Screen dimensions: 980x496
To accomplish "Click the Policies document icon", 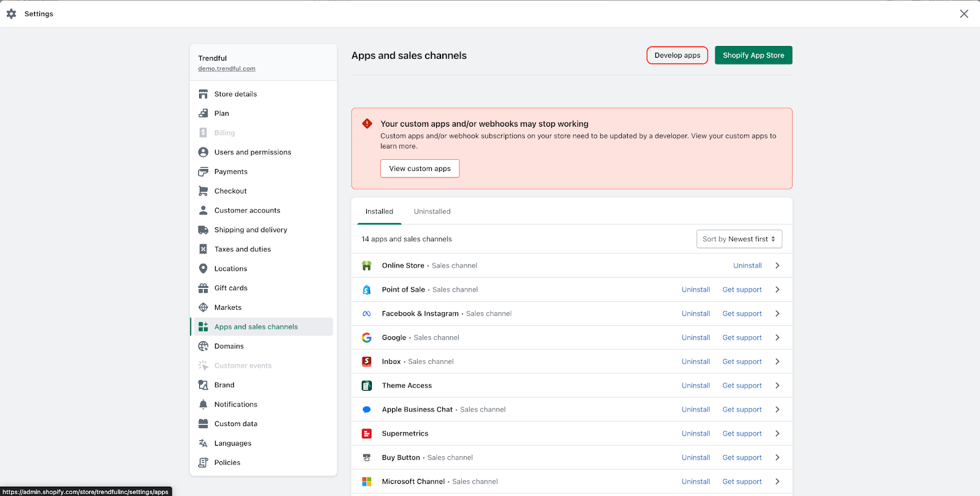I will click(203, 462).
